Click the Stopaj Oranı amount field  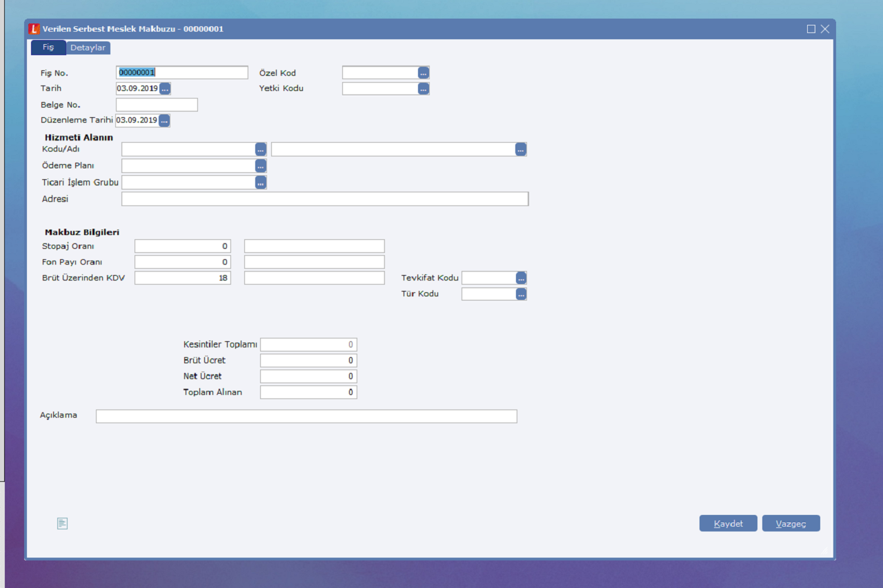[315, 246]
